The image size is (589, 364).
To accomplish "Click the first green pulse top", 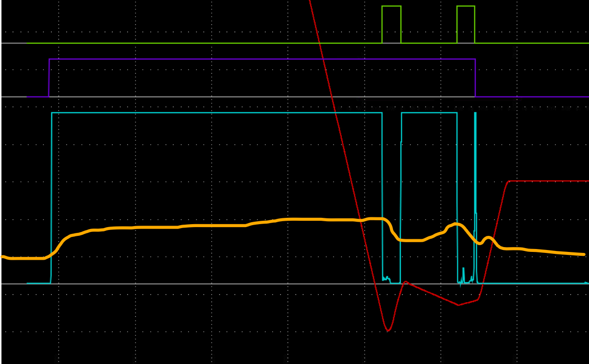I will pos(391,6).
